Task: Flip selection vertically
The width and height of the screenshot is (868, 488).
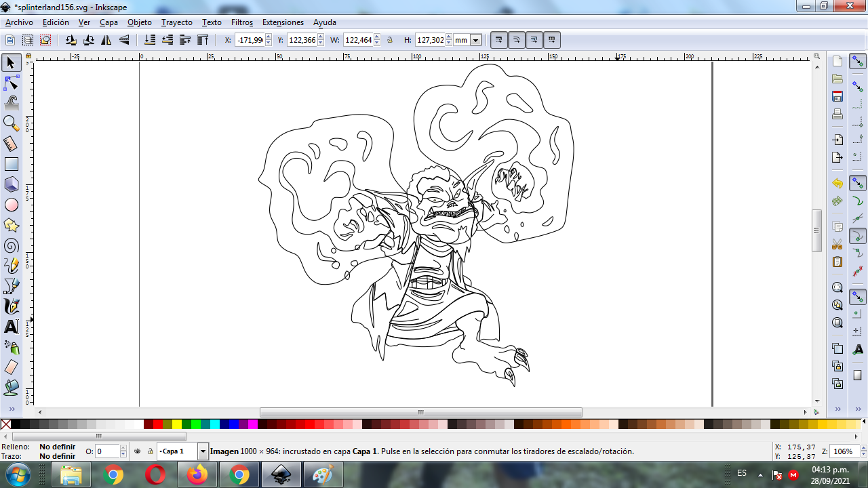Action: click(124, 40)
